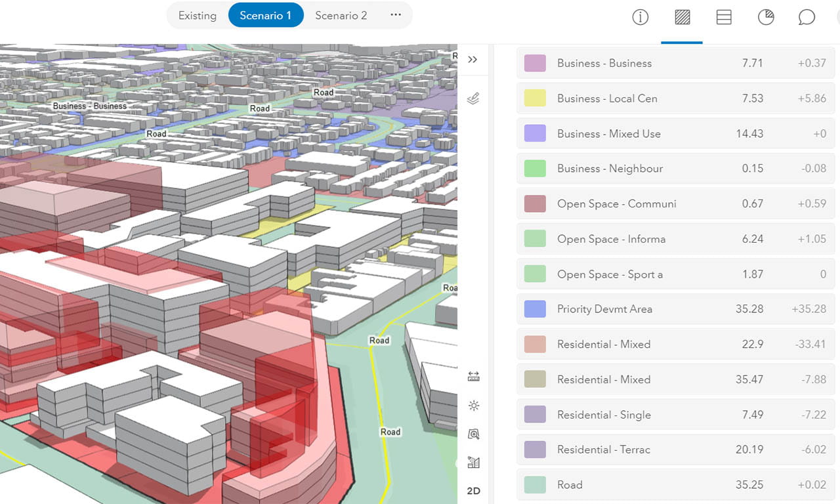This screenshot has height=504, width=840.
Task: Select the Business - Business legend row label
Action: (604, 64)
